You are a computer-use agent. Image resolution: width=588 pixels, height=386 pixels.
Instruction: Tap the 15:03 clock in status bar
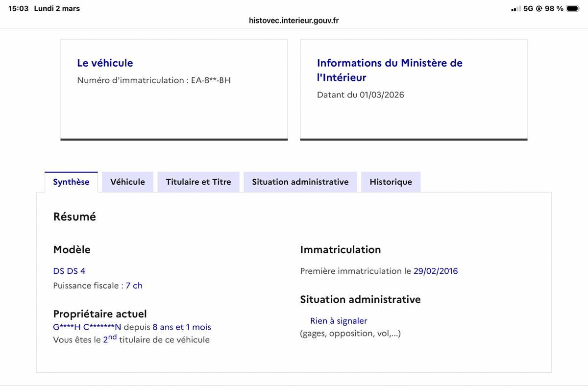[19, 8]
